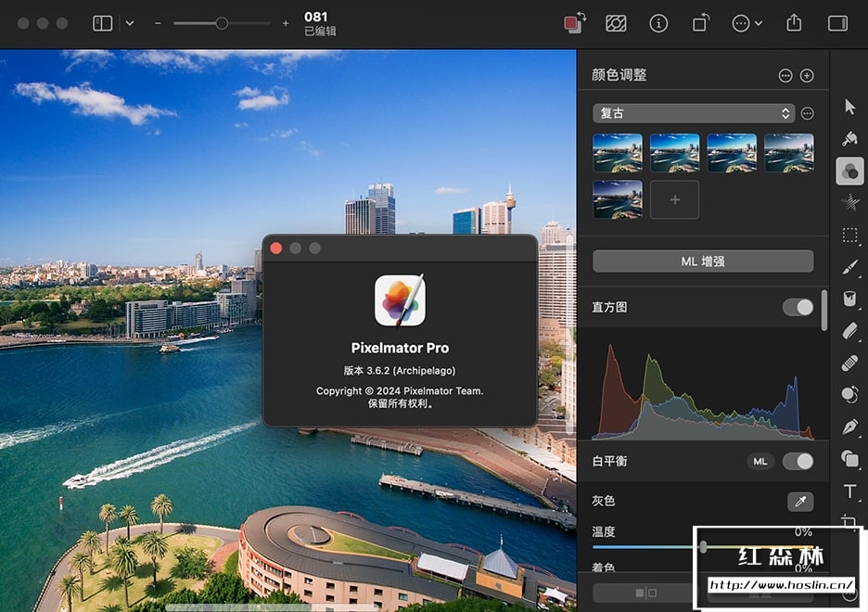Pick gray with the 灰色 eyedropper
This screenshot has width=868, height=612.
tap(800, 502)
